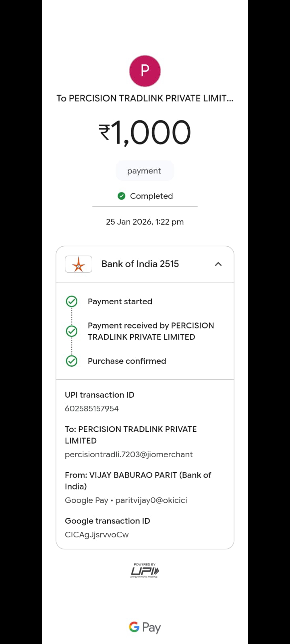
Task: Select the Google transaction ID value
Action: (97, 535)
